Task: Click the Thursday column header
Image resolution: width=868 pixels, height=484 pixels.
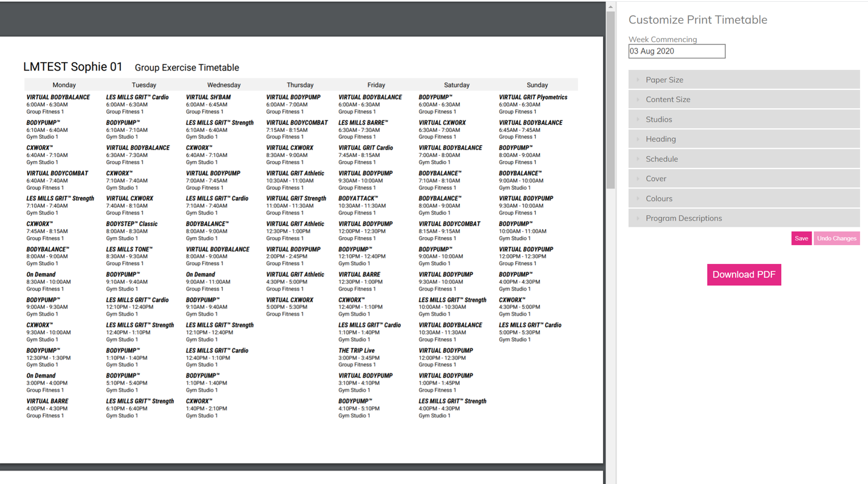Action: (x=300, y=85)
